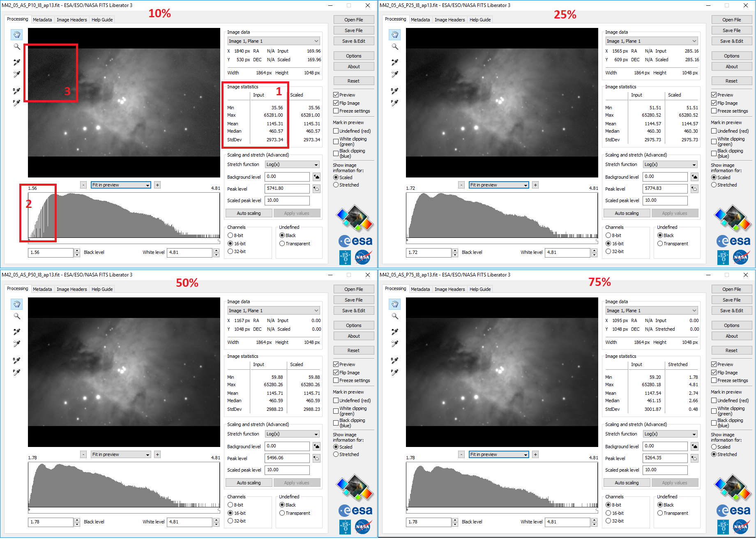Select eyedropper marked P in P10 window

click(17, 103)
